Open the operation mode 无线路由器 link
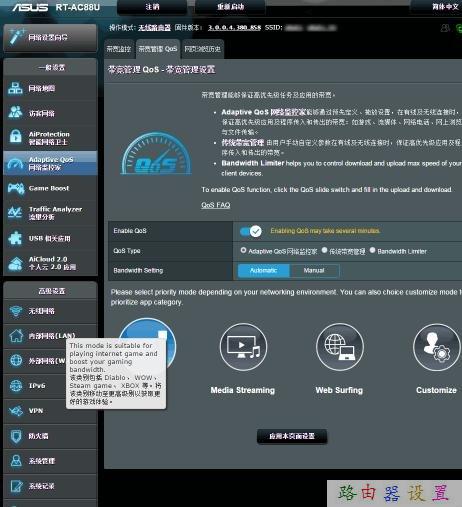The image size is (462, 507). 154,28
